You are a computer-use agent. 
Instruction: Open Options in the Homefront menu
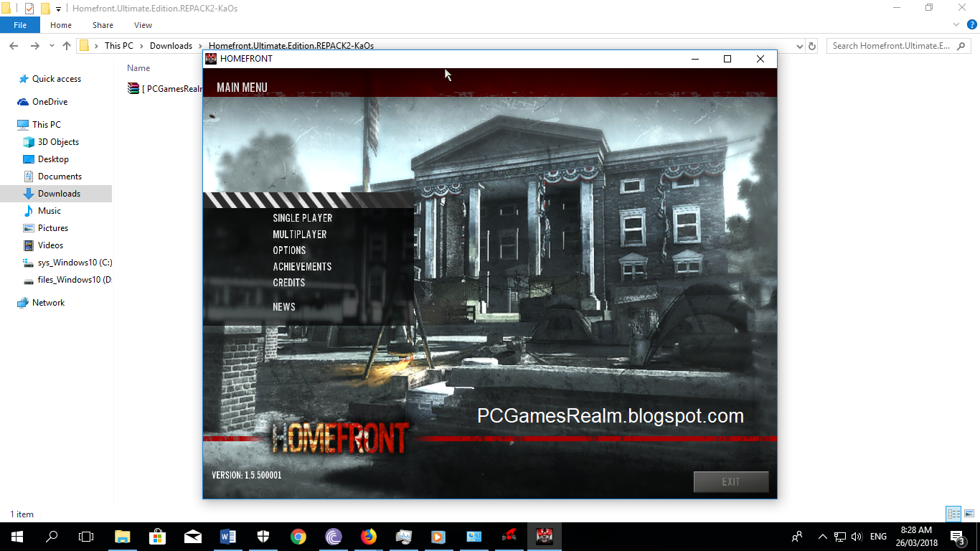pyautogui.click(x=289, y=250)
